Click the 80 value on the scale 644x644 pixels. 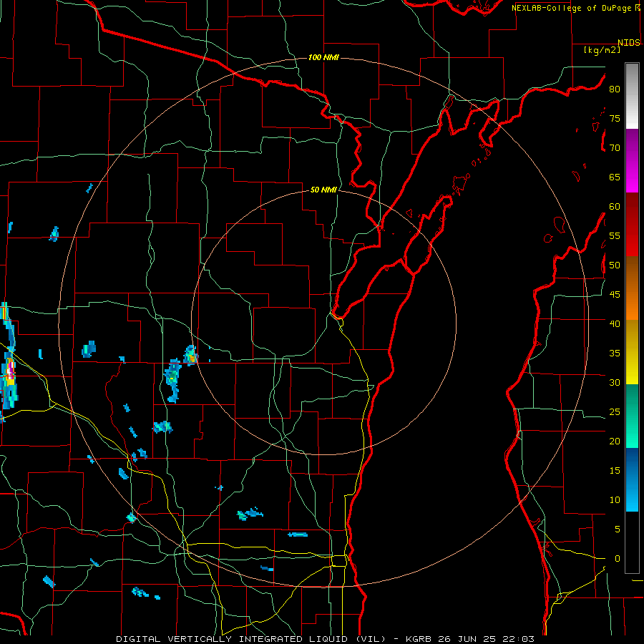click(x=615, y=89)
